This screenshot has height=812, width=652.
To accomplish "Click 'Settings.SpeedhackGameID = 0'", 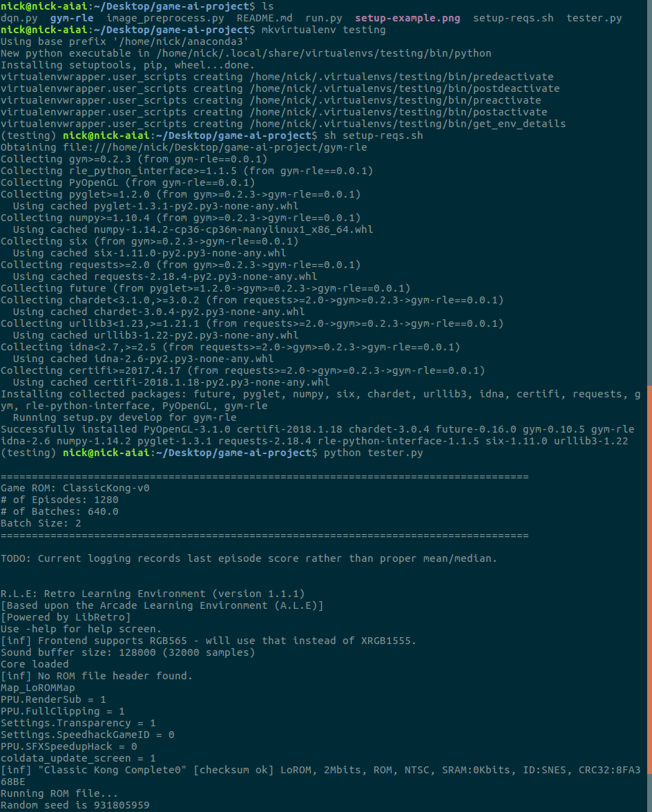I will point(88,735).
